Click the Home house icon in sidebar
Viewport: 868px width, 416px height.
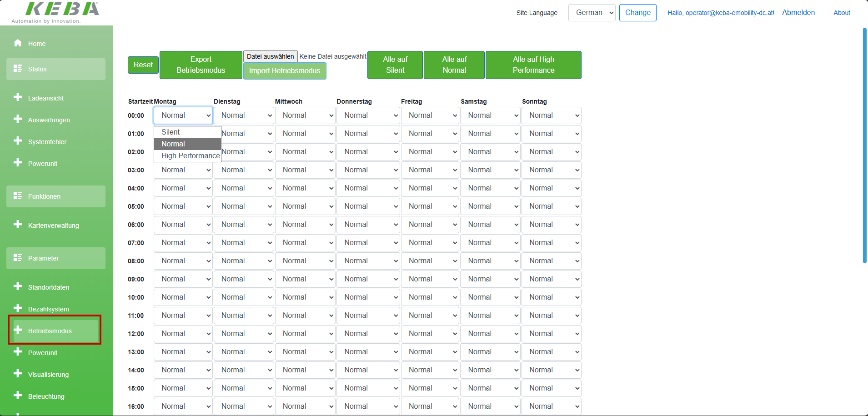click(x=18, y=43)
